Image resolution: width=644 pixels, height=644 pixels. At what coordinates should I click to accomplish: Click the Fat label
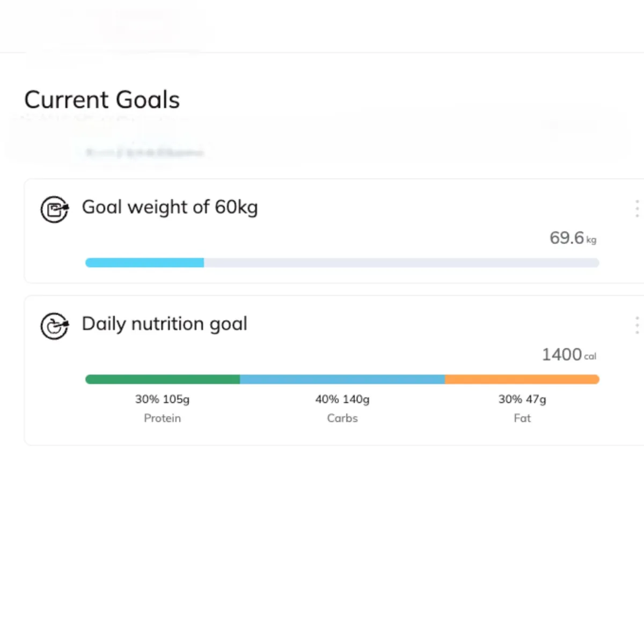522,418
